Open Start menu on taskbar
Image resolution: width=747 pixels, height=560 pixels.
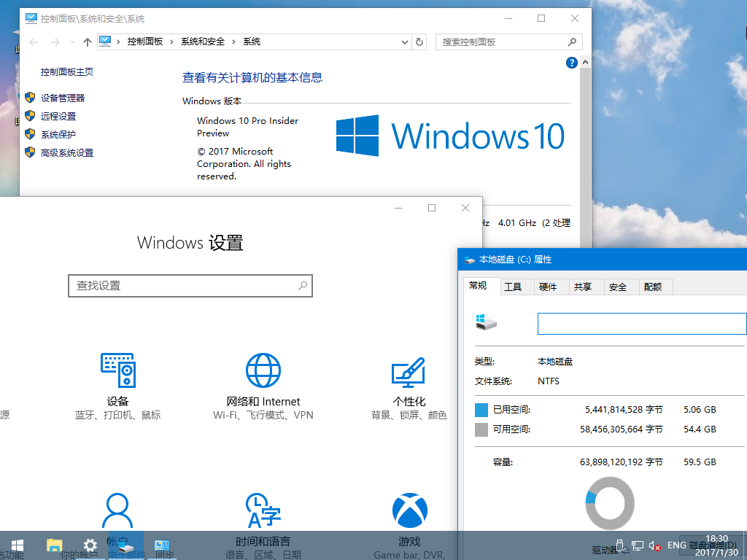pos(18,545)
